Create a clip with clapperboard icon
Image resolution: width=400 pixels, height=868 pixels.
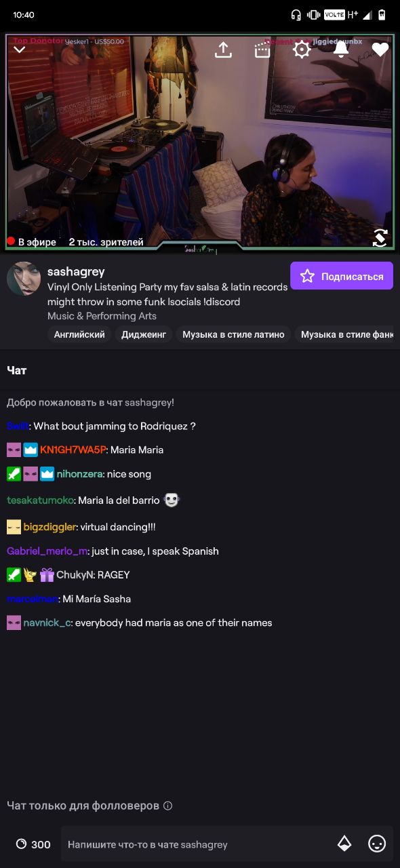[262, 50]
